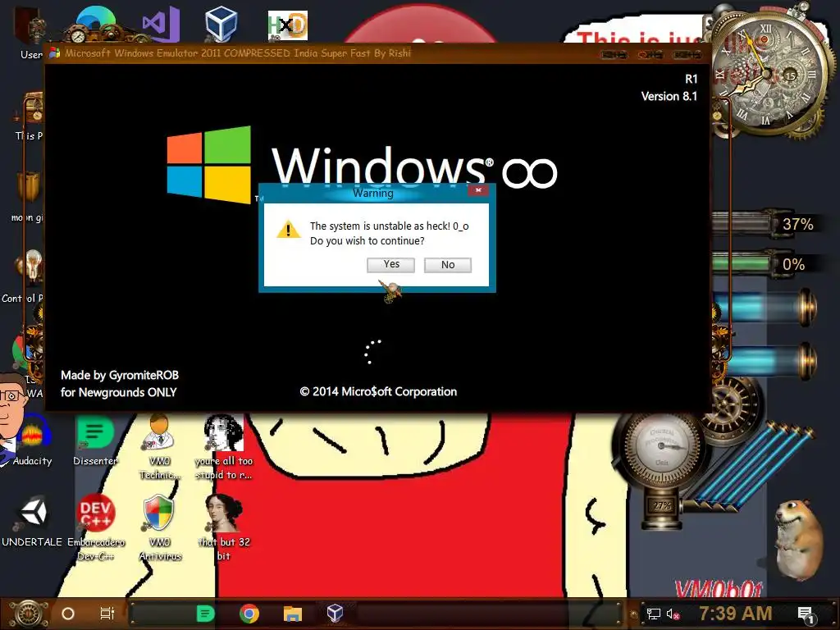Click the 'Made by GyromiteROB' text
Image resolution: width=840 pixels, height=630 pixels.
pos(120,375)
